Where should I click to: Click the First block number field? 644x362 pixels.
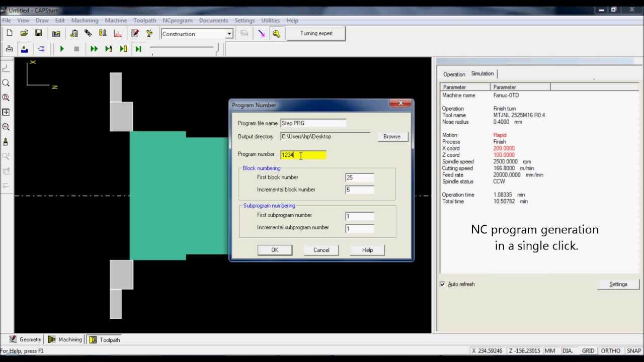point(360,177)
